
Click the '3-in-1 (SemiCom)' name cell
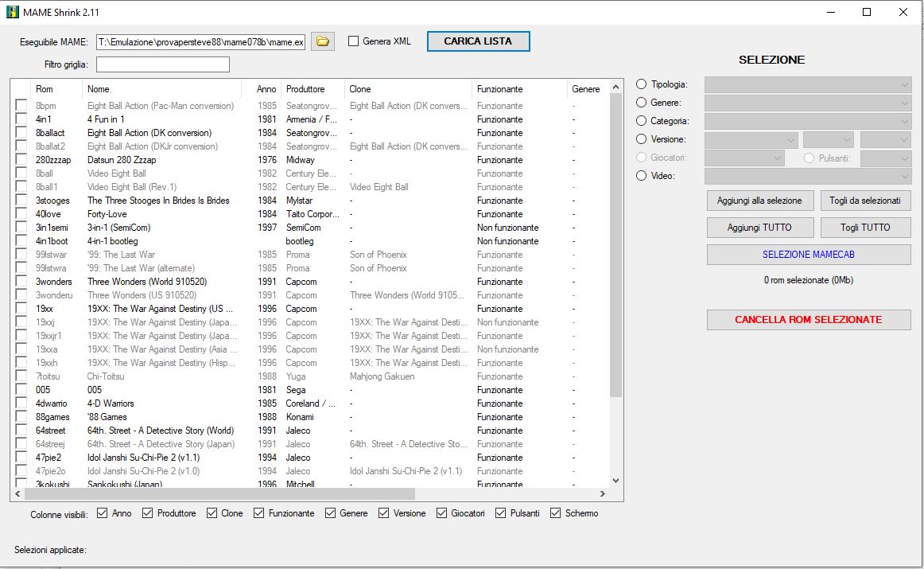pyautogui.click(x=119, y=228)
